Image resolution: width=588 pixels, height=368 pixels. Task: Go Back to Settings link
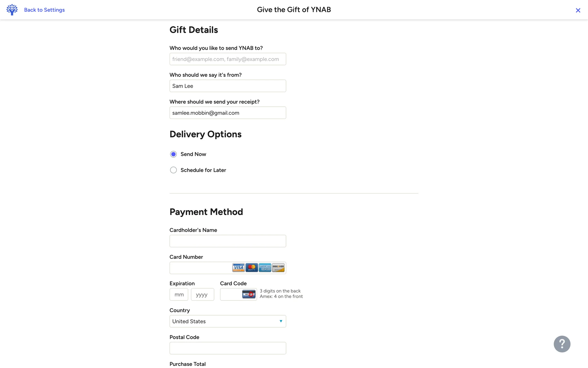pyautogui.click(x=44, y=10)
